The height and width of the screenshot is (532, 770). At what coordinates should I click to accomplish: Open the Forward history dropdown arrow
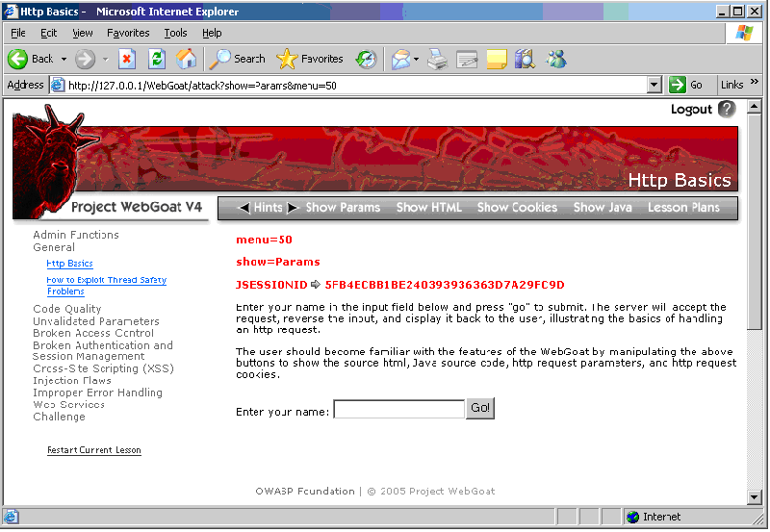tap(106, 60)
